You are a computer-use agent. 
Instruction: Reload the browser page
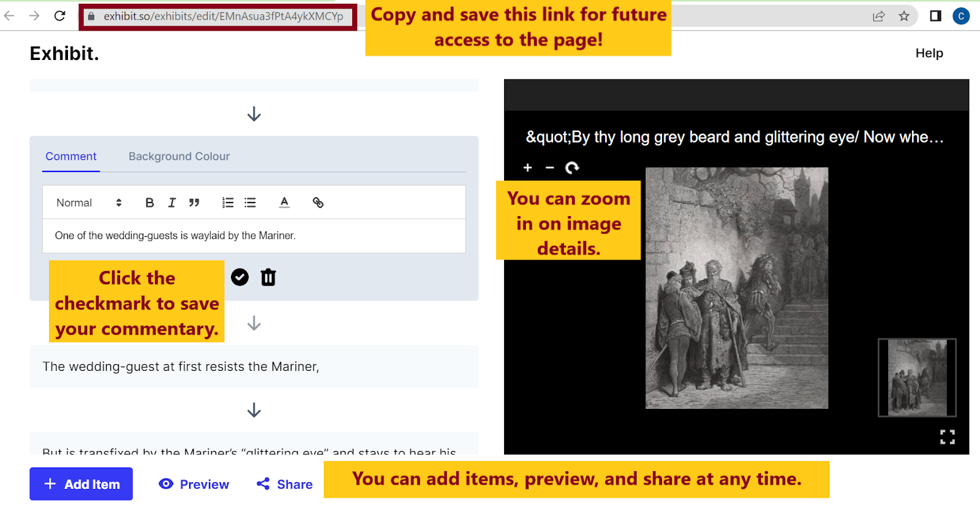pos(59,16)
